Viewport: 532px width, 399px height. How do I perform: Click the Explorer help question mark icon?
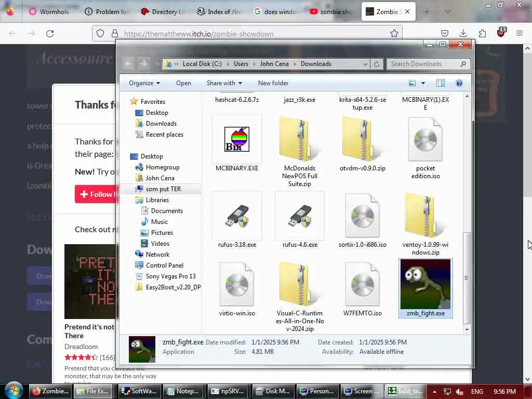[x=459, y=83]
